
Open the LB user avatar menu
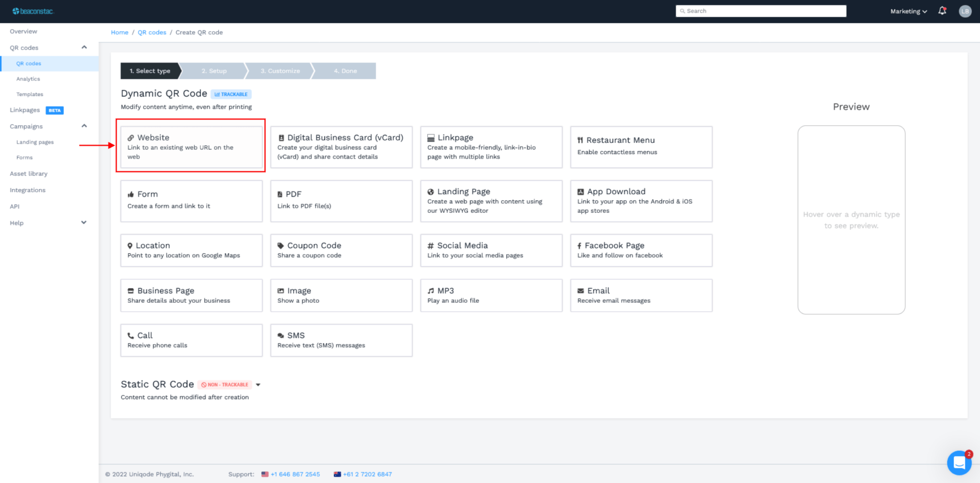tap(965, 11)
